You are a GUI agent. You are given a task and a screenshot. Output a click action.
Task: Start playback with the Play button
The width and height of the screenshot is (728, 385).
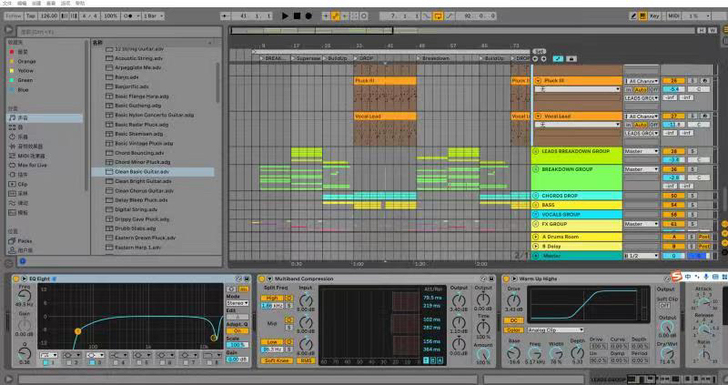point(285,16)
